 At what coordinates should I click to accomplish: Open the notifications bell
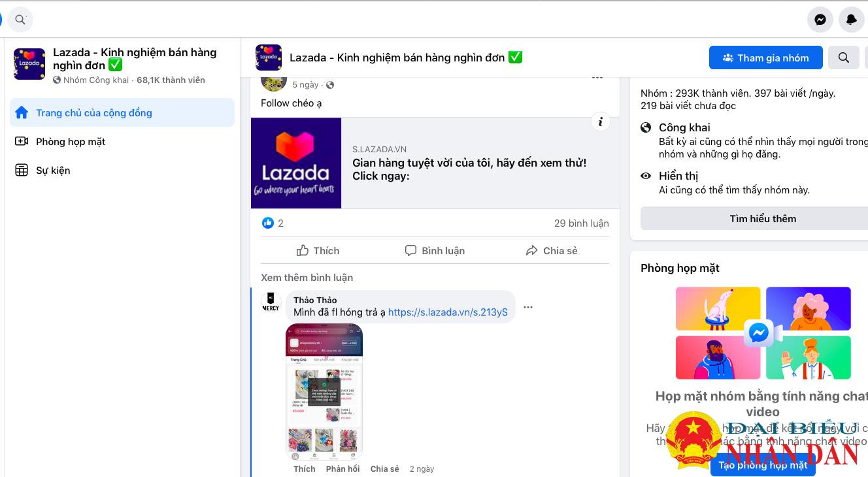[852, 20]
